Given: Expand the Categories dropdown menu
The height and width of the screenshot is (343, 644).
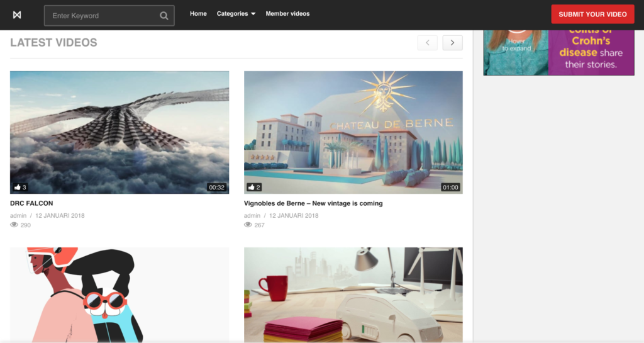Looking at the screenshot, I should click(236, 14).
